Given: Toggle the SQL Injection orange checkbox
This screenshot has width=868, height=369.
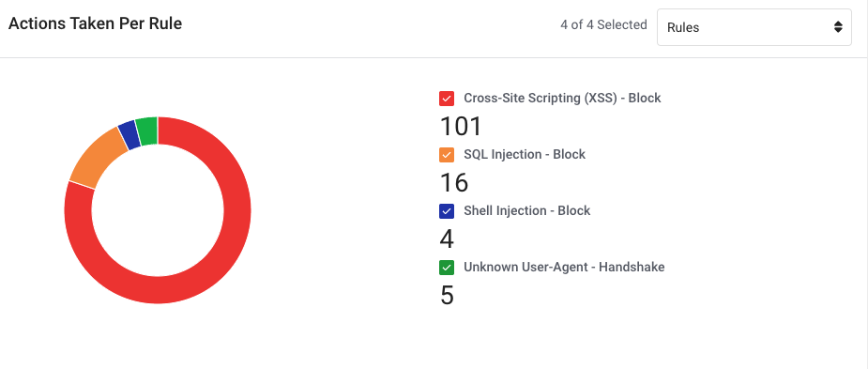Looking at the screenshot, I should pyautogui.click(x=446, y=155).
